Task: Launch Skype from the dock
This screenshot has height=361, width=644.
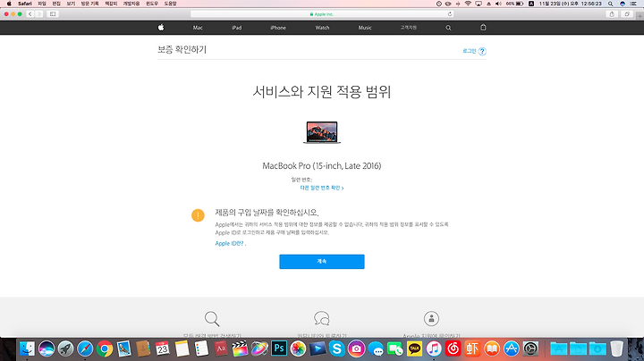Action: (337, 349)
